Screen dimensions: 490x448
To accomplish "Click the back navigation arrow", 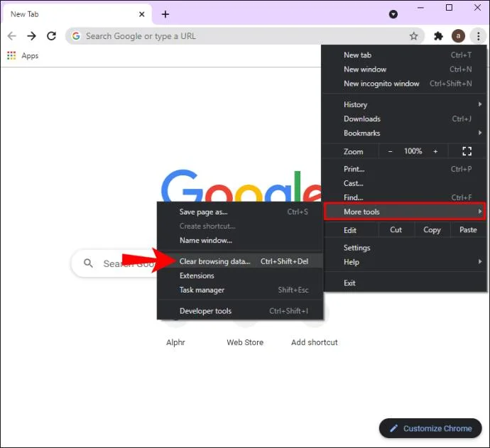I will coord(12,36).
